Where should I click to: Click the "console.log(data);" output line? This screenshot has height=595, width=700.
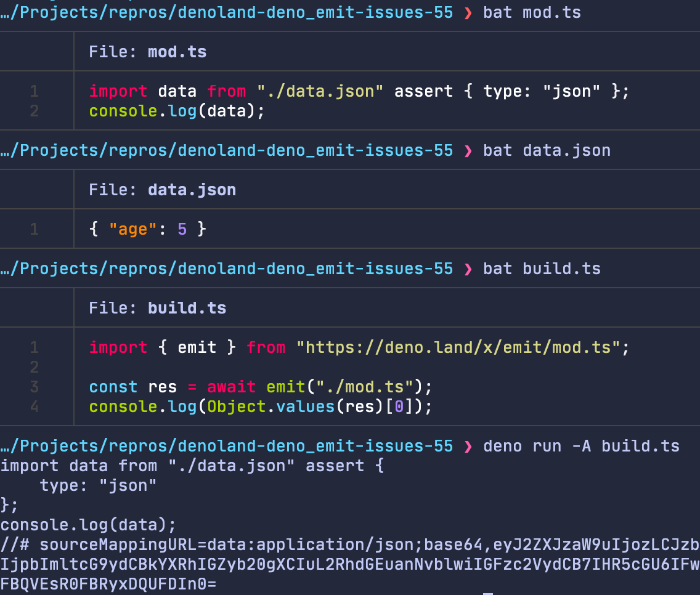[x=87, y=524]
